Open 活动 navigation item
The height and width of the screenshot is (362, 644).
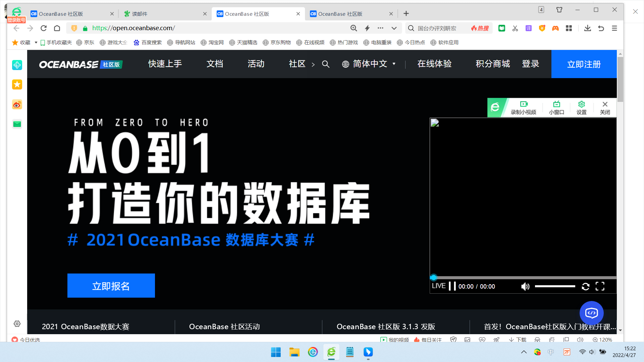coord(256,64)
